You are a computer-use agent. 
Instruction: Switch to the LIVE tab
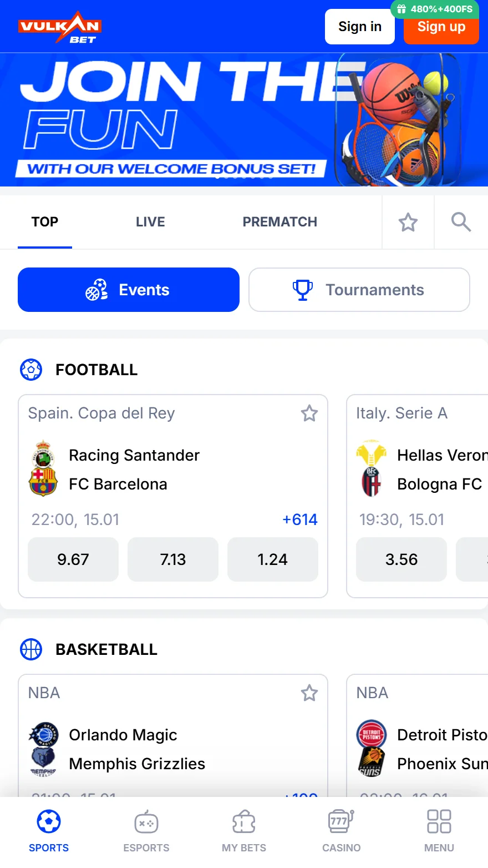point(150,222)
